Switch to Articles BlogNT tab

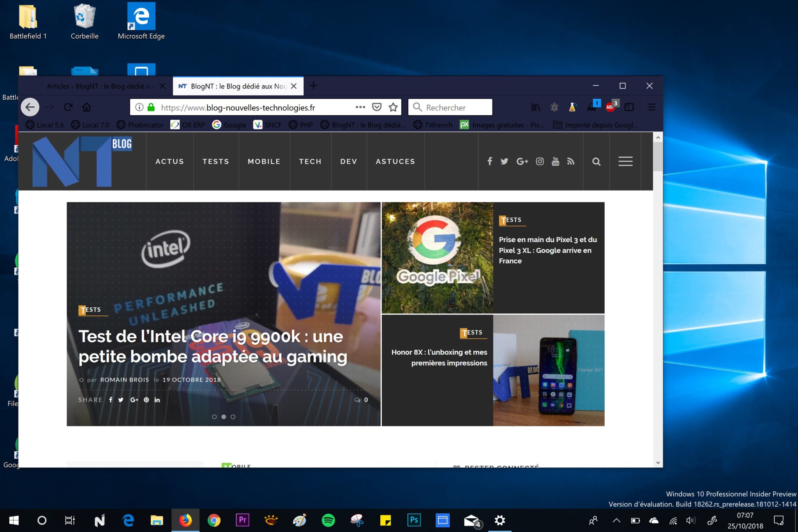[x=101, y=86]
